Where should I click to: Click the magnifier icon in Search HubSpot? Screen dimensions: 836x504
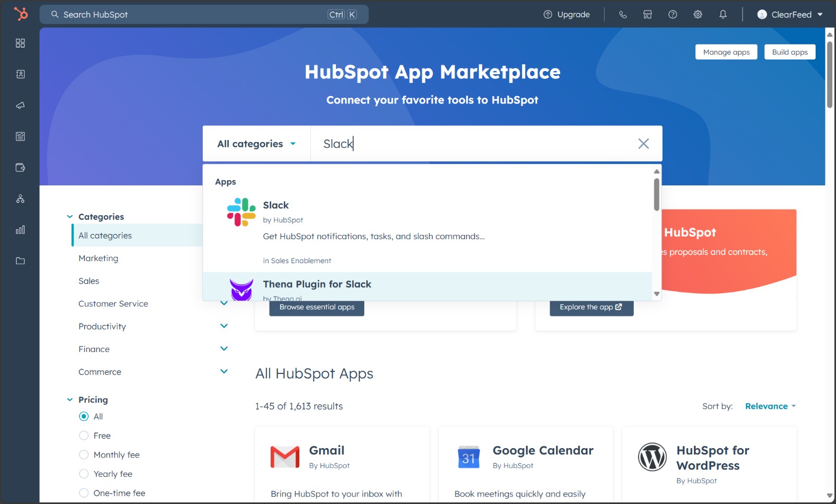coord(54,15)
